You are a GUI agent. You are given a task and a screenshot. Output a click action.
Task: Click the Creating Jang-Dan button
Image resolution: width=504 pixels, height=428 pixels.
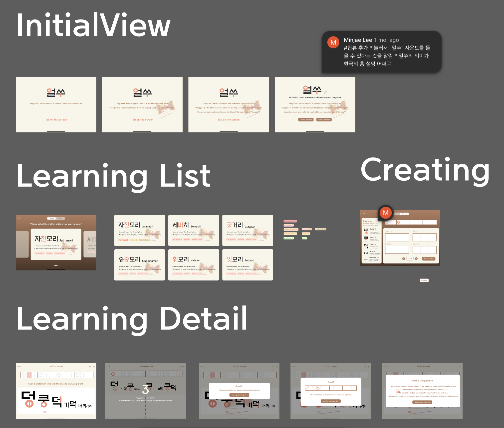point(324,119)
